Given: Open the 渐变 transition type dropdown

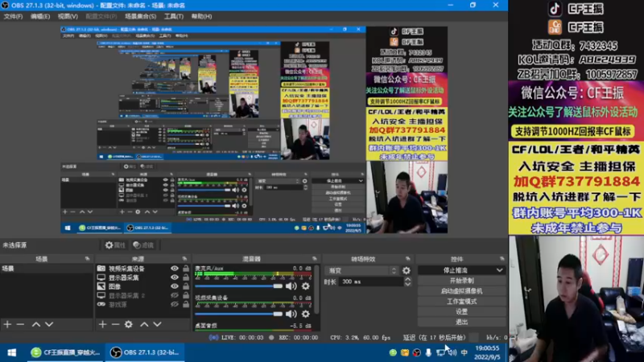Looking at the screenshot, I should pos(361,270).
